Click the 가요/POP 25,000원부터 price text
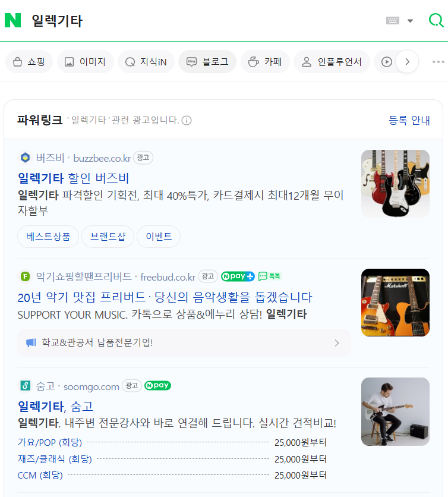This screenshot has width=448, height=497. pyautogui.click(x=301, y=442)
